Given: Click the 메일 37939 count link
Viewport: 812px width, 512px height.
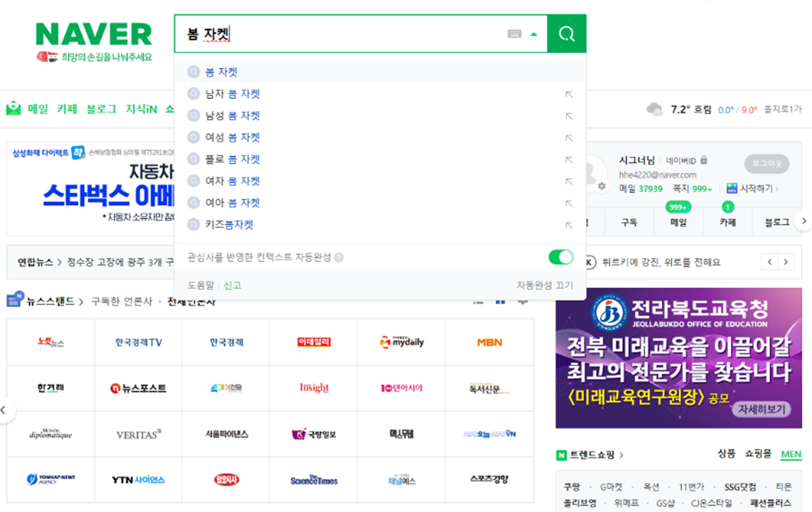Looking at the screenshot, I should [641, 188].
